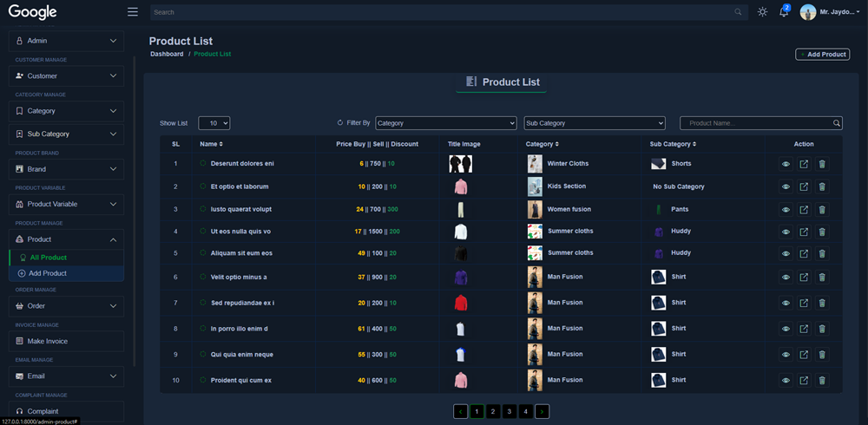The width and height of the screenshot is (868, 425).
Task: Select Add Product in sidebar submenu
Action: pyautogui.click(x=48, y=273)
